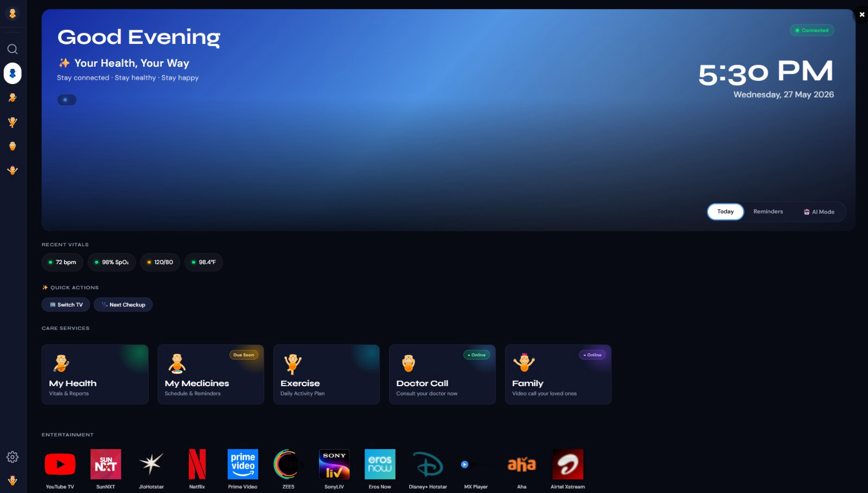Viewport: 868px width, 493px height.
Task: Click the Due Soon badge on My Medicines
Action: pos(244,355)
